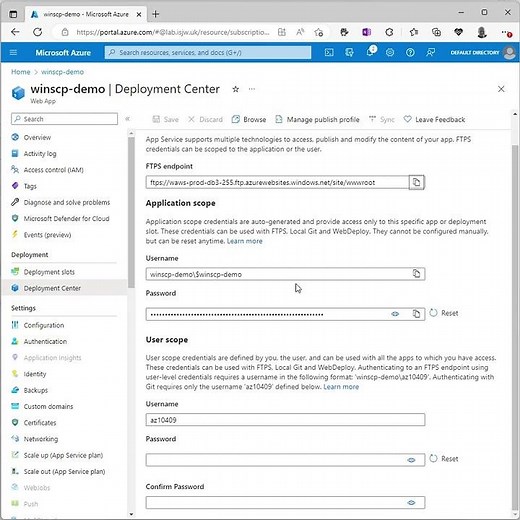The height and width of the screenshot is (520, 520).
Task: Show the Confirm Password value
Action: 411,503
